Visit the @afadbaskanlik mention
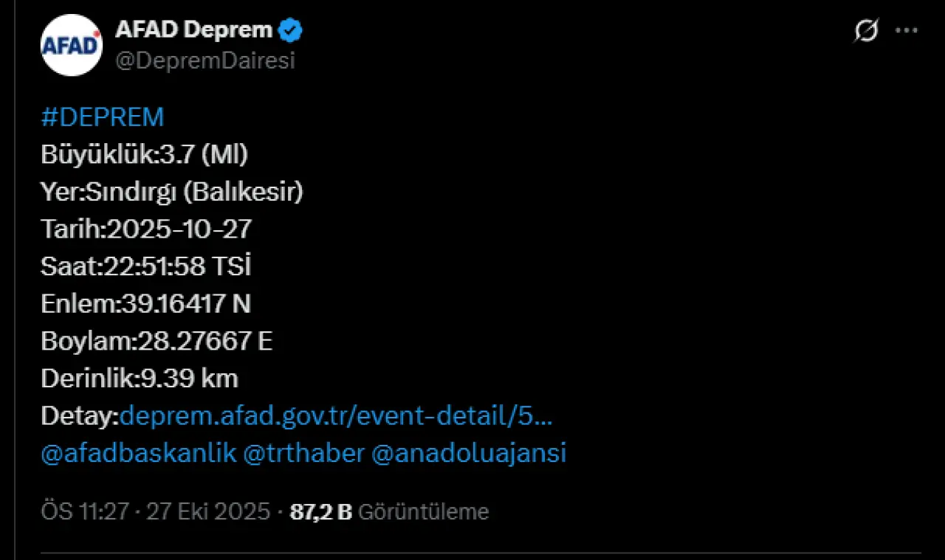The height and width of the screenshot is (560, 945). click(x=139, y=453)
